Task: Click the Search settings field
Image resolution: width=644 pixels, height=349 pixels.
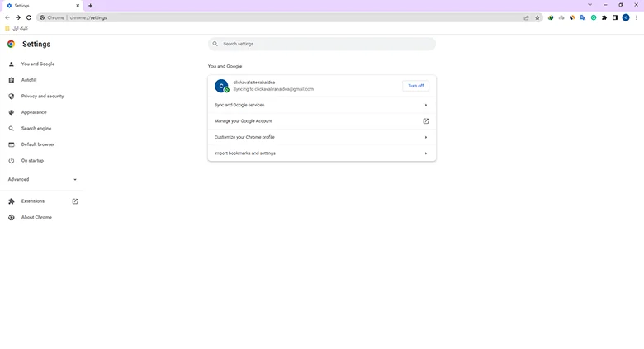Action: click(x=322, y=44)
